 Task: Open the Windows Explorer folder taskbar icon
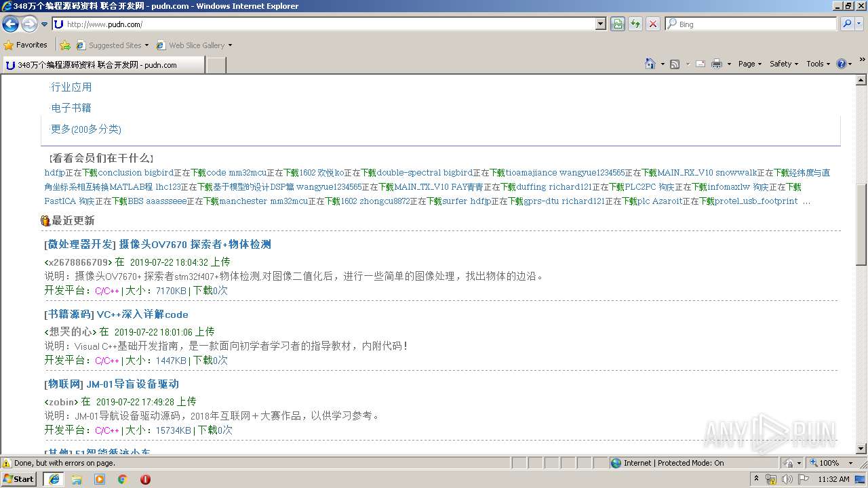77,479
